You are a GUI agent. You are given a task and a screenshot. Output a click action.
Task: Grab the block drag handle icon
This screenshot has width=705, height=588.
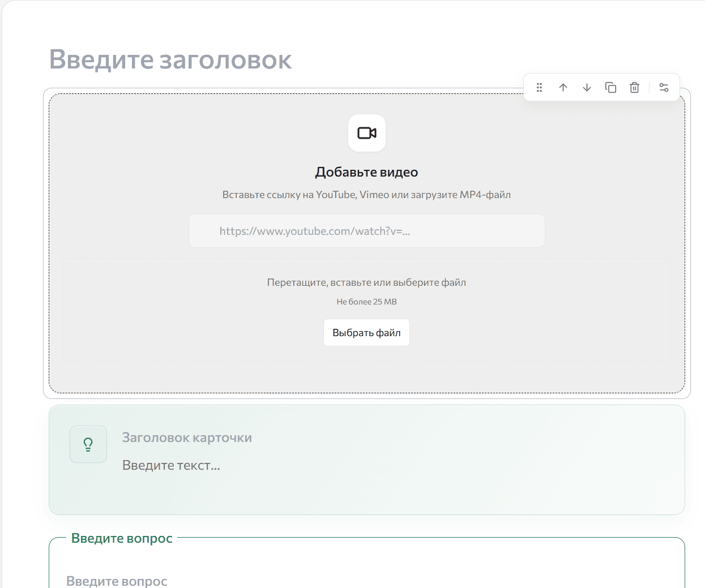(x=539, y=87)
